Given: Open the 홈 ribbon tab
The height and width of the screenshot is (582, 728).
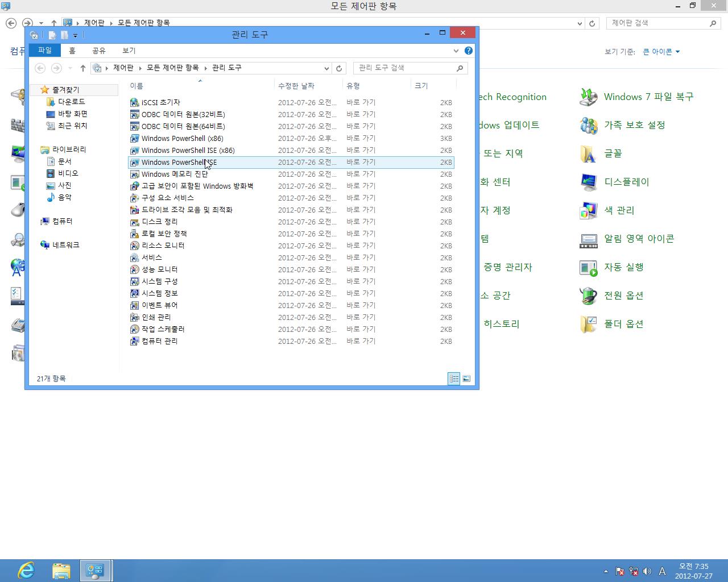Looking at the screenshot, I should [72, 51].
